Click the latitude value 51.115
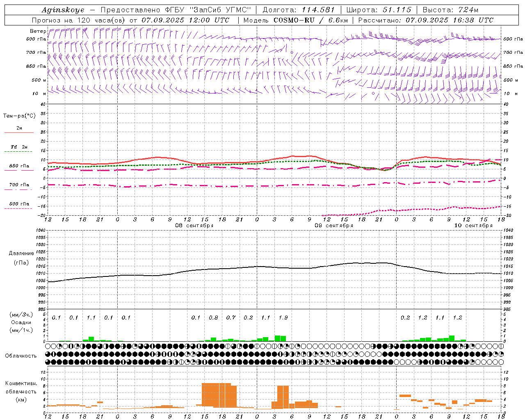Image resolution: width=525 pixels, height=420 pixels. click(x=397, y=10)
